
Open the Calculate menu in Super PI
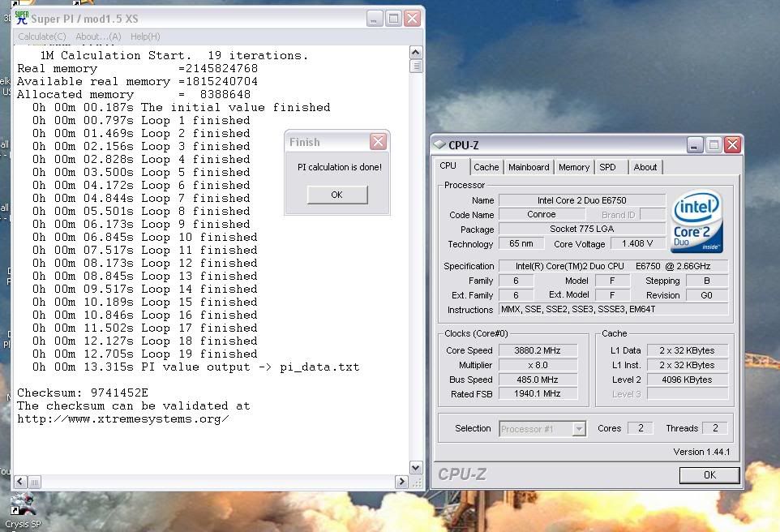point(42,36)
